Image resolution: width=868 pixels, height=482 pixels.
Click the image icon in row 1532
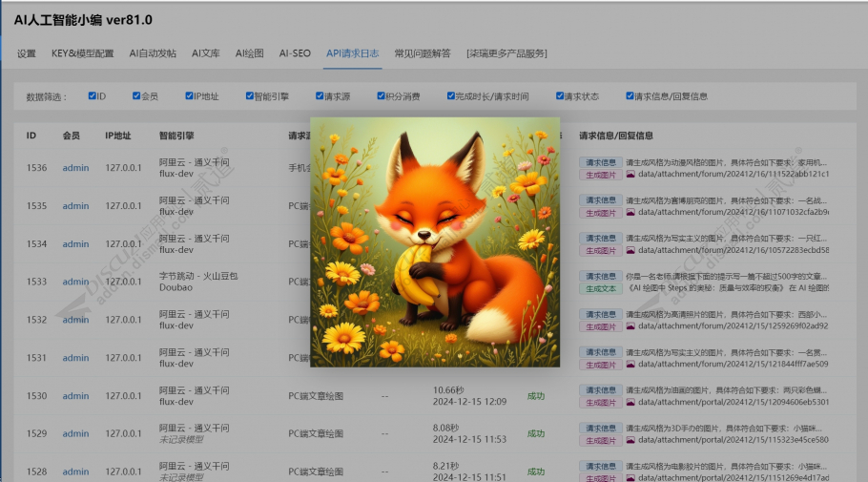[x=630, y=326]
